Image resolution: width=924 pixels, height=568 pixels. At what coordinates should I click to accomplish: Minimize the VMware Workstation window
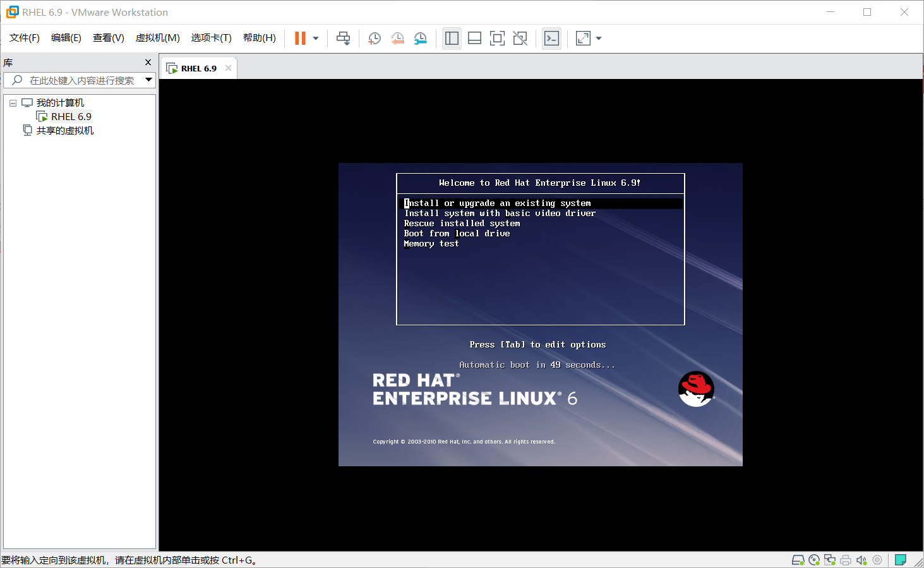(x=831, y=12)
